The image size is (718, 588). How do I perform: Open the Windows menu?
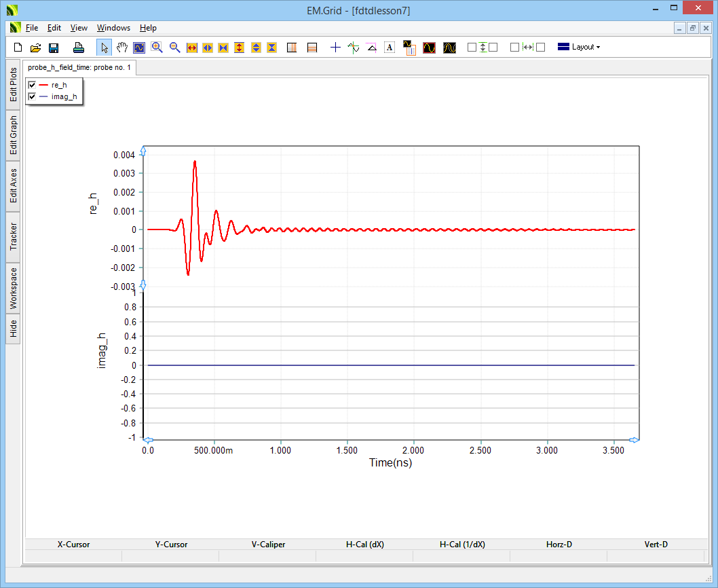113,28
